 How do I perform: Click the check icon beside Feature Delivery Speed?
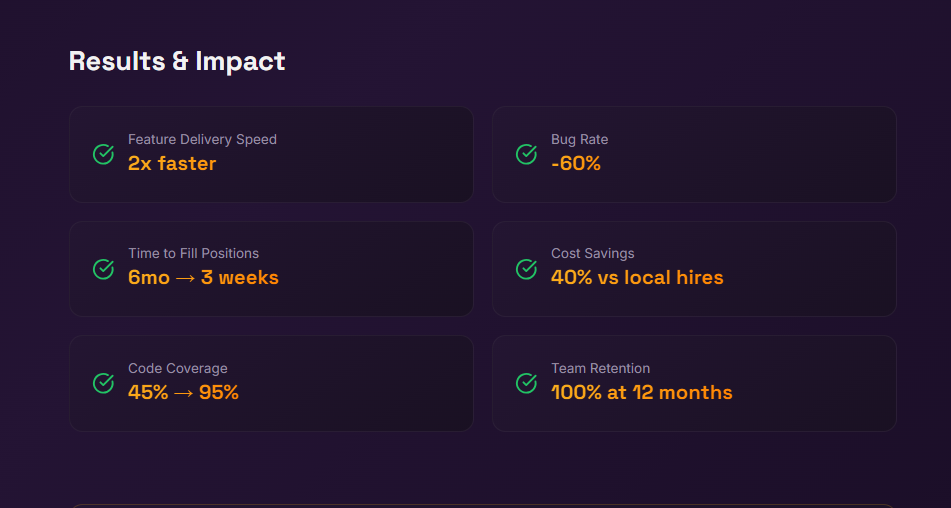(103, 154)
